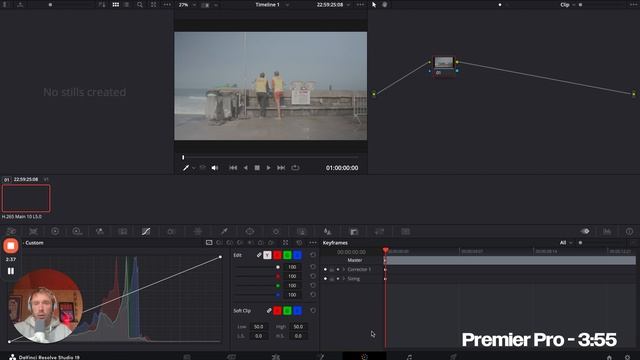Viewport: 640px width, 360px height.
Task: Select the Curves palette icon
Action: [x=146, y=231]
